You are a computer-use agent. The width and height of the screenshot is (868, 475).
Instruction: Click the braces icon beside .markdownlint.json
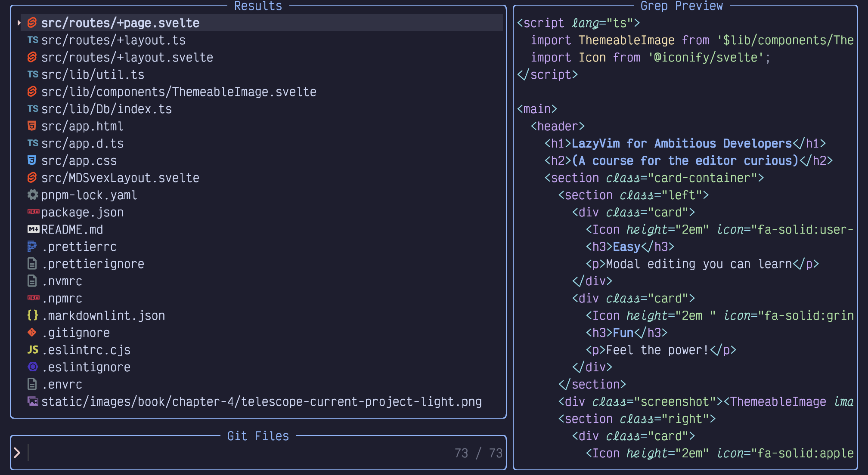pyautogui.click(x=33, y=315)
